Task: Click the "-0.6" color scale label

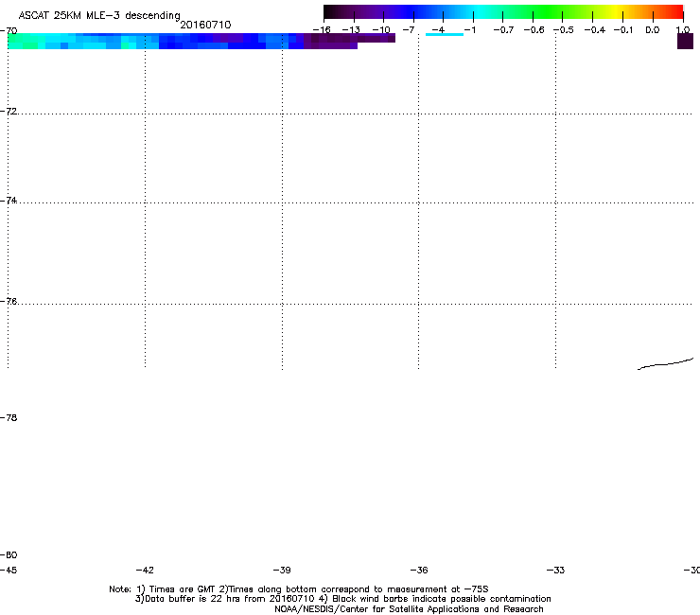Action: [x=534, y=30]
